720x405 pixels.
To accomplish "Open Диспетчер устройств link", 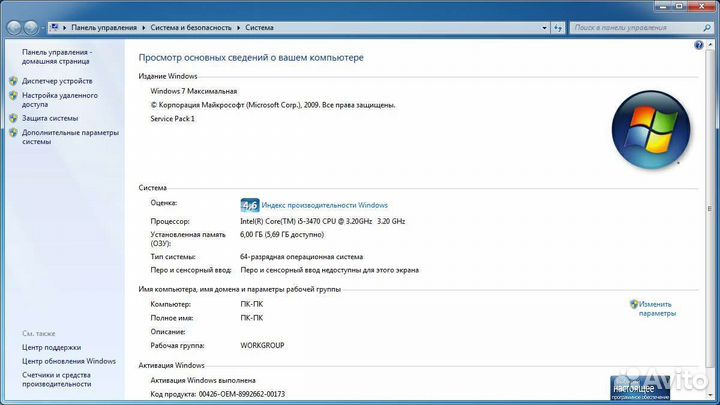I will point(57,81).
